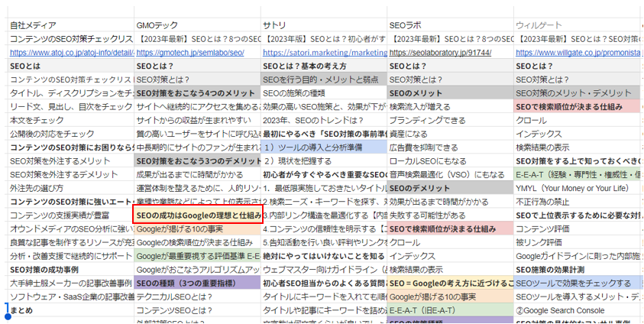Click cell E-E-A-T（旧E-A-T）
This screenshot has height=324, width=644.
pyautogui.click(x=451, y=310)
